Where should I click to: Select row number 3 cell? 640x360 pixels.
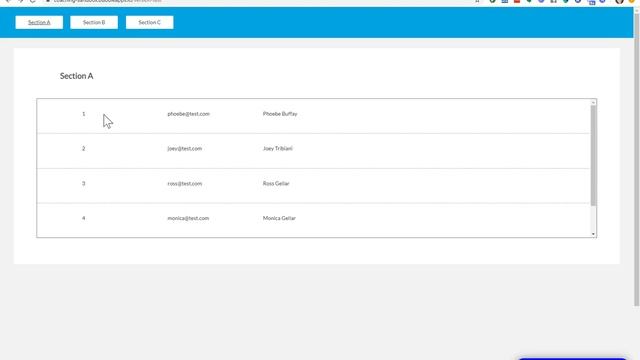pos(84,184)
